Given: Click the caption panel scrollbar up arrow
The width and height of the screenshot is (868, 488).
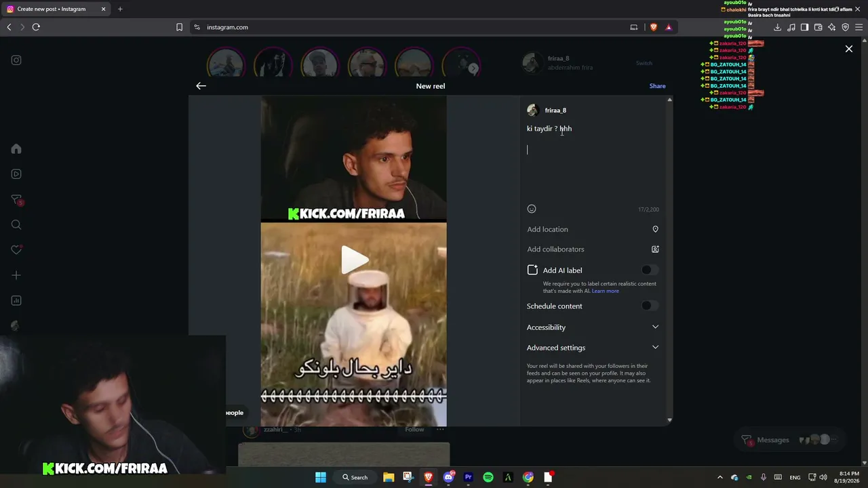Looking at the screenshot, I should (x=669, y=100).
